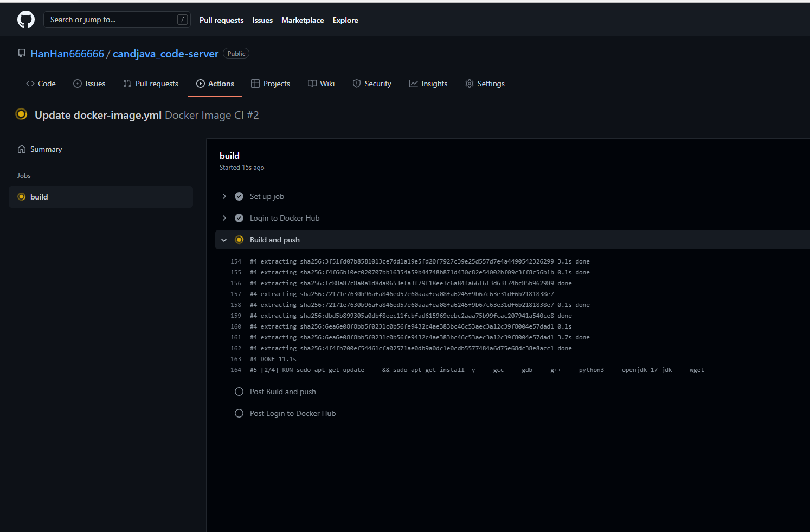Click the checkmark on Login to Docker Hub
The height and width of the screenshot is (532, 810).
click(x=239, y=218)
